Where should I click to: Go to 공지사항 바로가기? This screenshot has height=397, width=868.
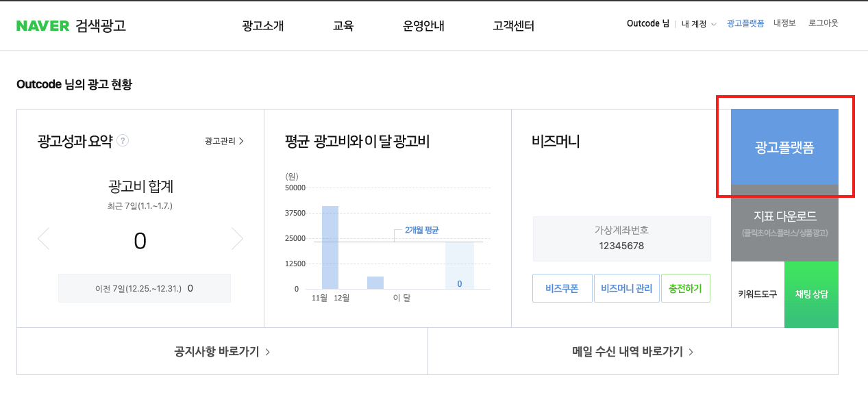click(222, 352)
